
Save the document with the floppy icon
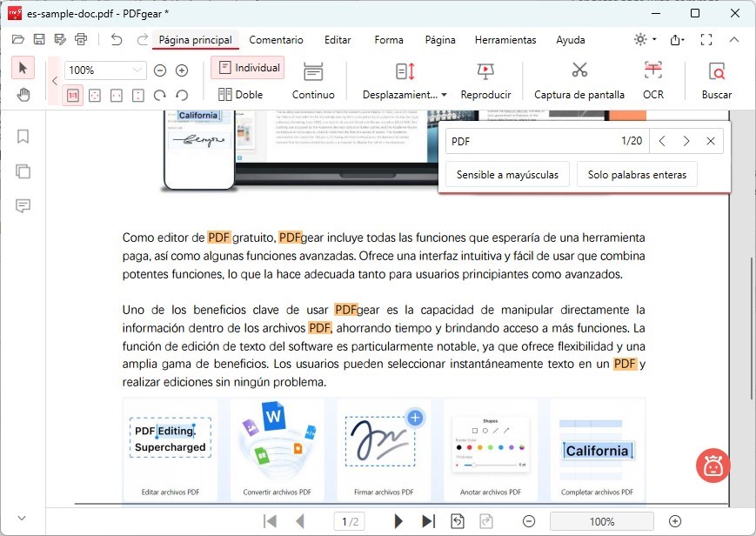coord(39,39)
